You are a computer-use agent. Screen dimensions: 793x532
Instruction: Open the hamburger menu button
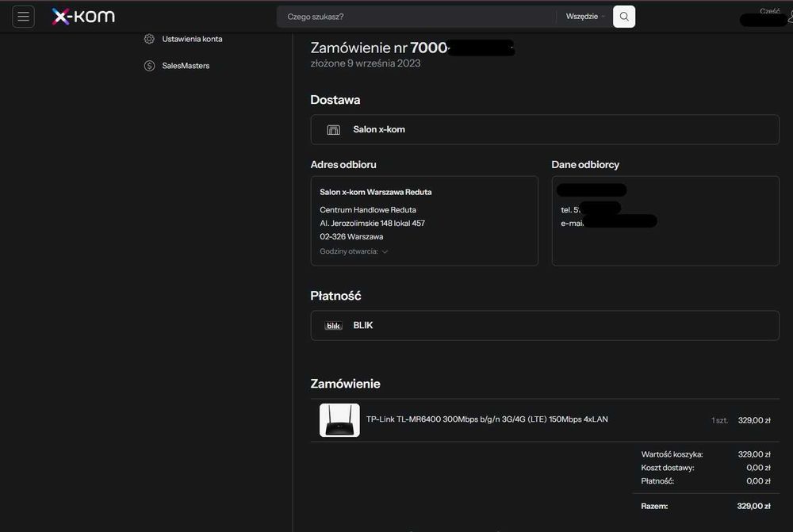point(23,17)
